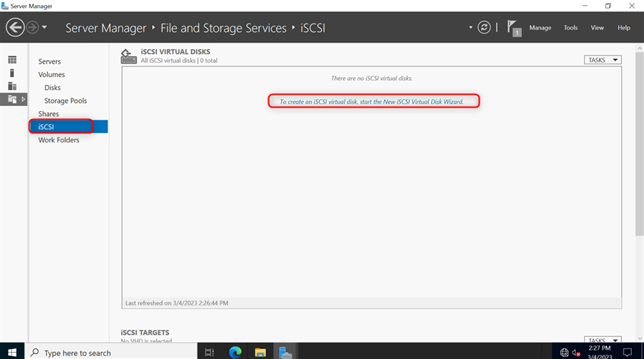Open the notifications flag icon

514,28
